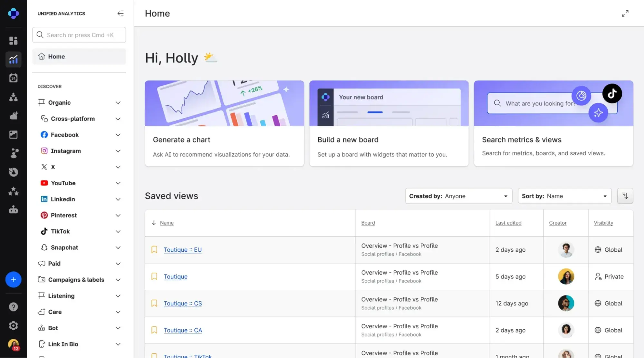Click the sort direction toggle beside Sort by

click(625, 196)
